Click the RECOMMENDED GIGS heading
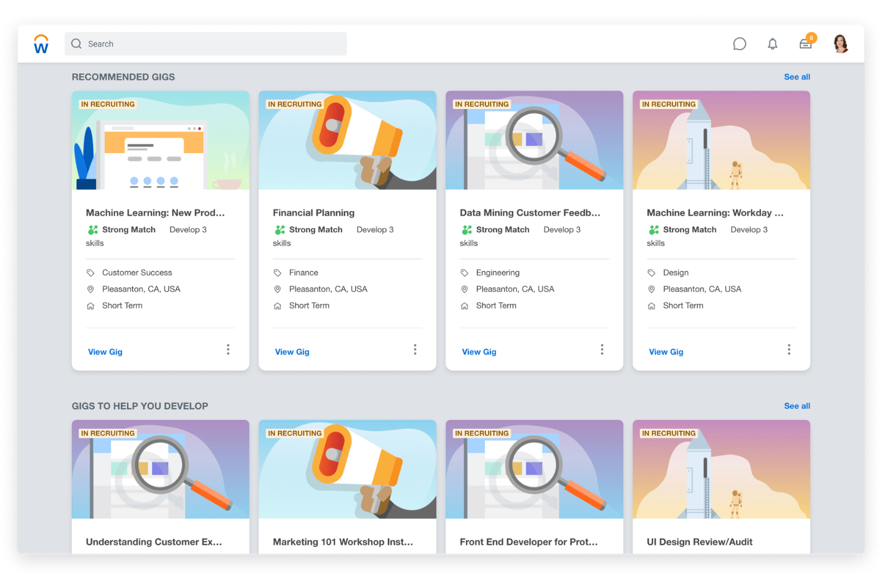This screenshot has height=588, width=882. click(123, 77)
